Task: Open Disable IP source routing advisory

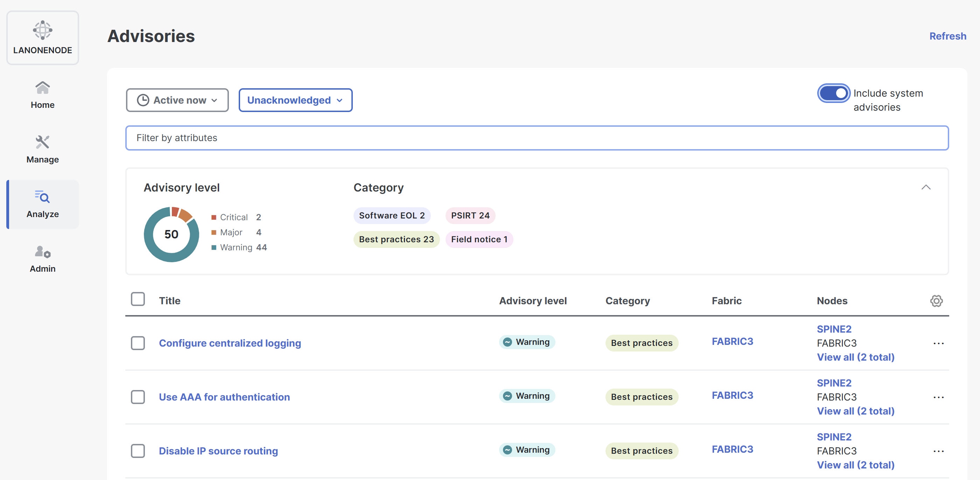Action: [x=218, y=451]
